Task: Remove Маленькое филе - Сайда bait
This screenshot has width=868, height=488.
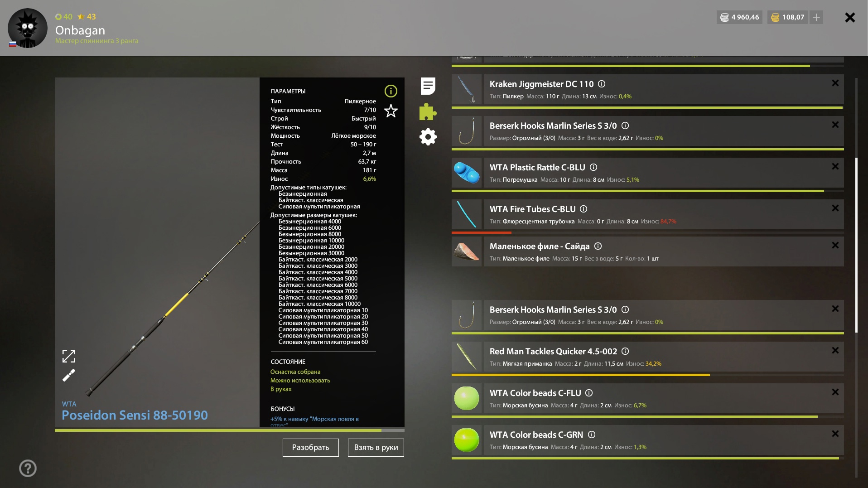Action: coord(835,245)
